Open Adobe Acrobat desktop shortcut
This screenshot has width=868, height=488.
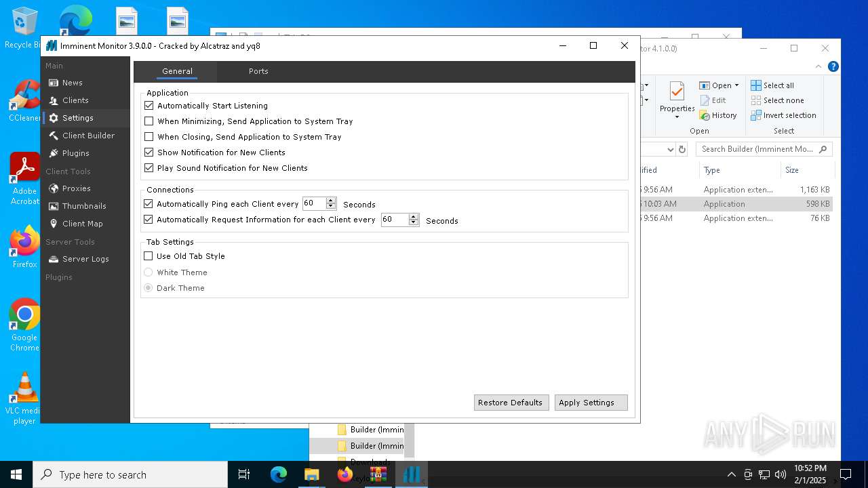click(x=24, y=179)
